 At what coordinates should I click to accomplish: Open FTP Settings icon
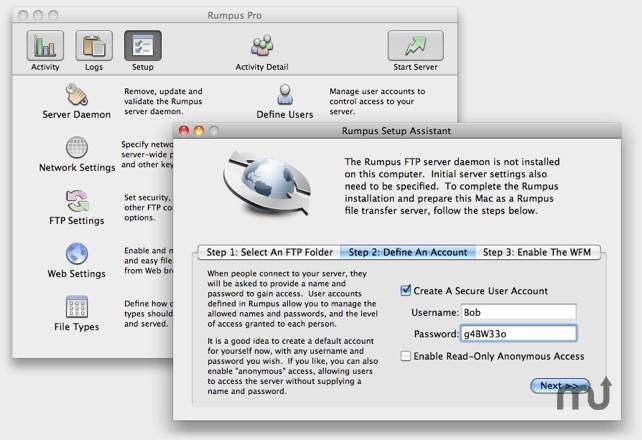[77, 201]
